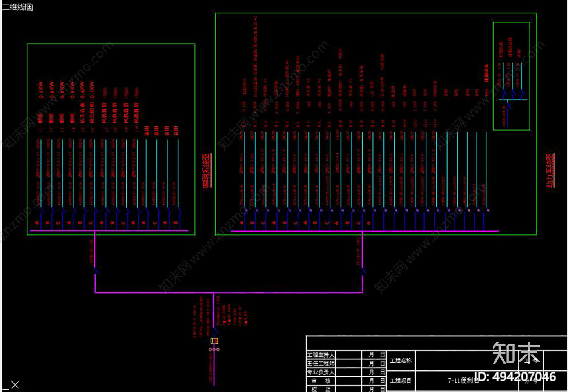This screenshot has width=568, height=392.
Task: Select the horizontal magenta line joining both panels
Action: tap(229, 292)
